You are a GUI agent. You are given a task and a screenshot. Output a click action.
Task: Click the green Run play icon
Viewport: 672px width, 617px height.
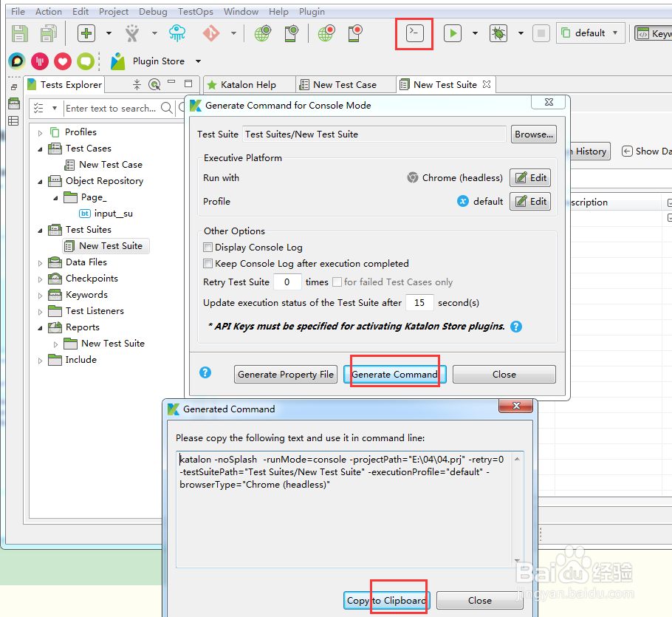(453, 33)
